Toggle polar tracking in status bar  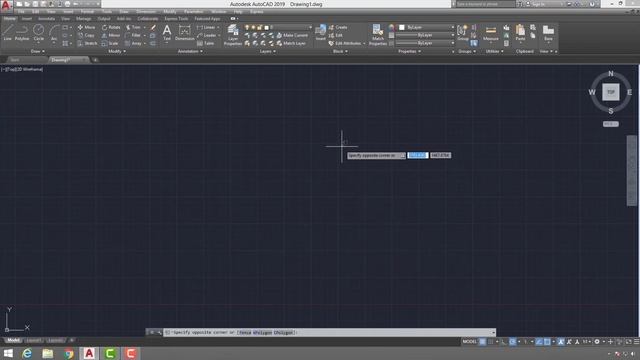(513, 342)
